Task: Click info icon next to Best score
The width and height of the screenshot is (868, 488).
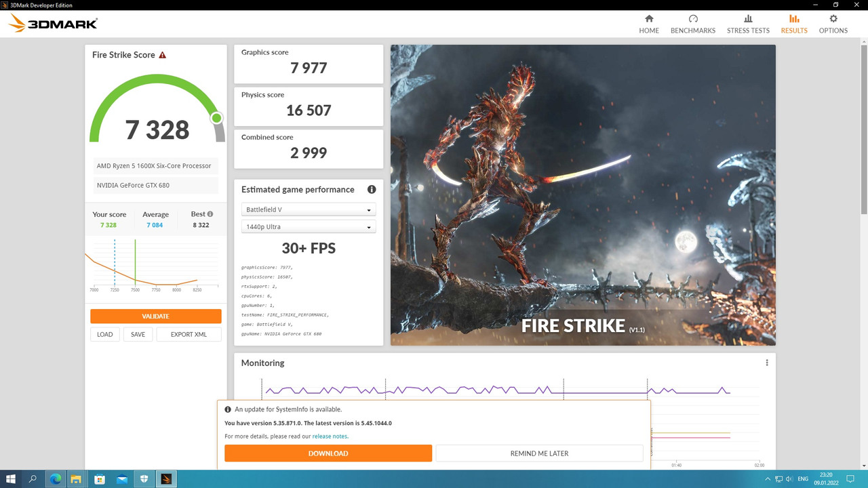Action: 210,214
